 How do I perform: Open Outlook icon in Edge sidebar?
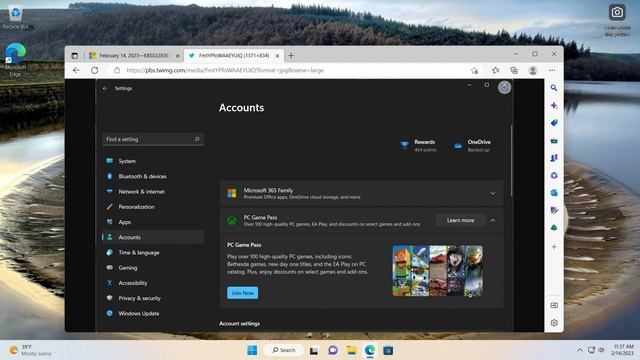click(x=554, y=193)
